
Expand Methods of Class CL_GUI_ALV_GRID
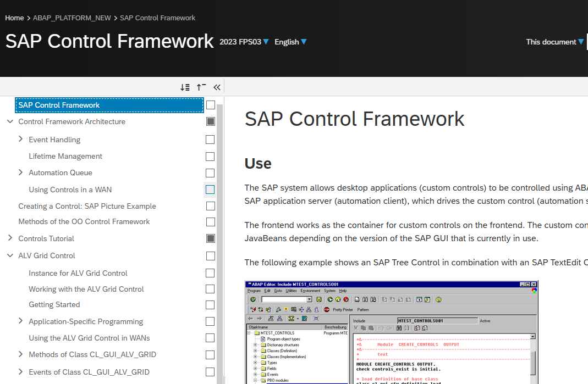(x=20, y=354)
